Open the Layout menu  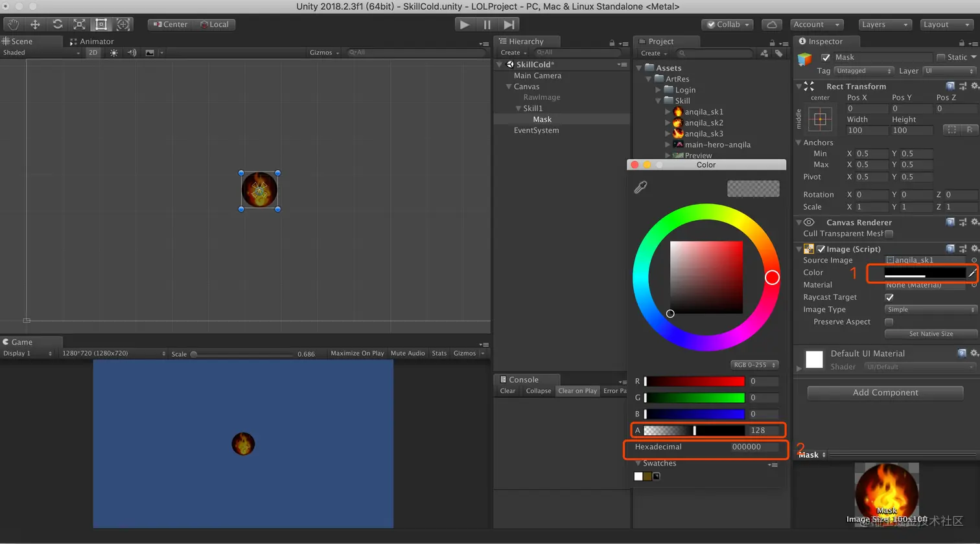tap(947, 25)
